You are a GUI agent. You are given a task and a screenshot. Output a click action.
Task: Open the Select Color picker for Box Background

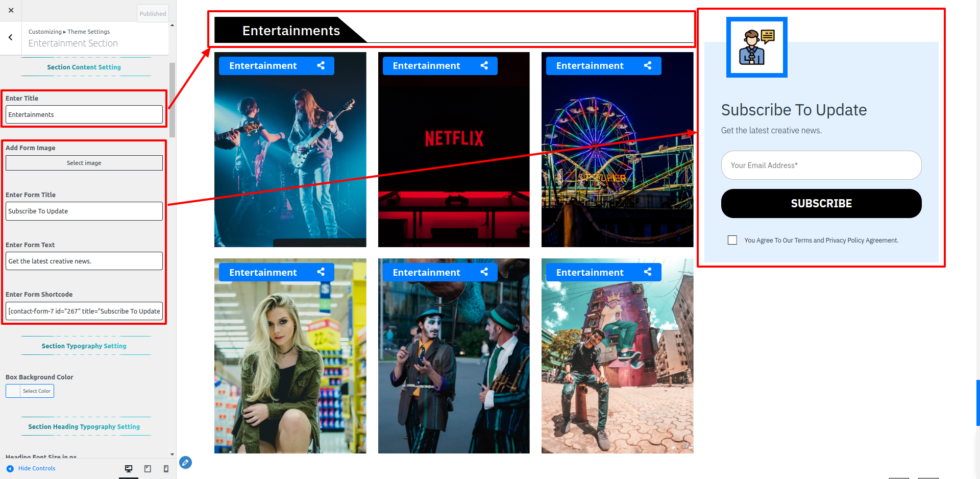(30, 391)
